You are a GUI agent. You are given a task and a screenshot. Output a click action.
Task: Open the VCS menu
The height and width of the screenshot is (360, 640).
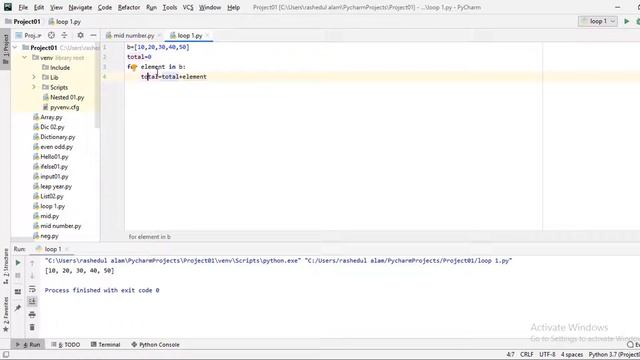point(188,7)
